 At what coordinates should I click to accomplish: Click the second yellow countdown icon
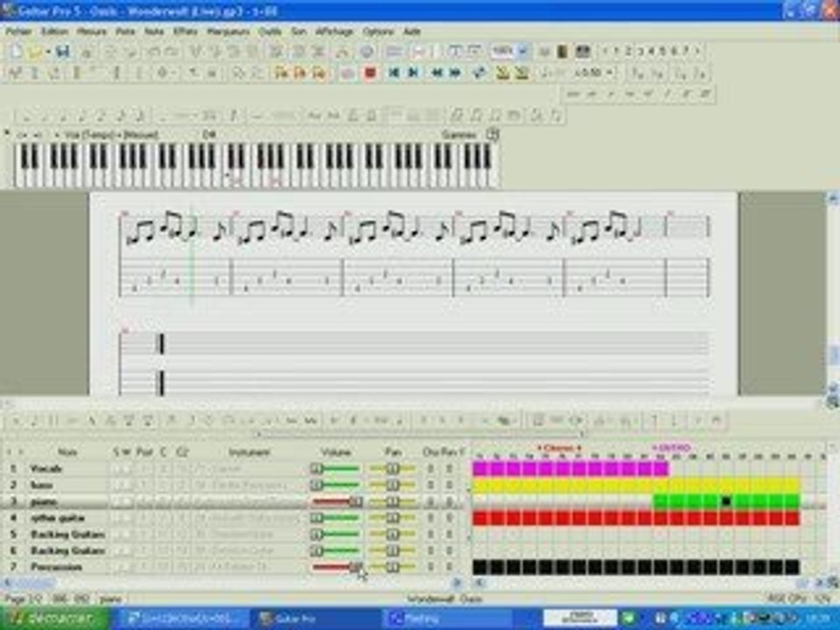tap(521, 73)
